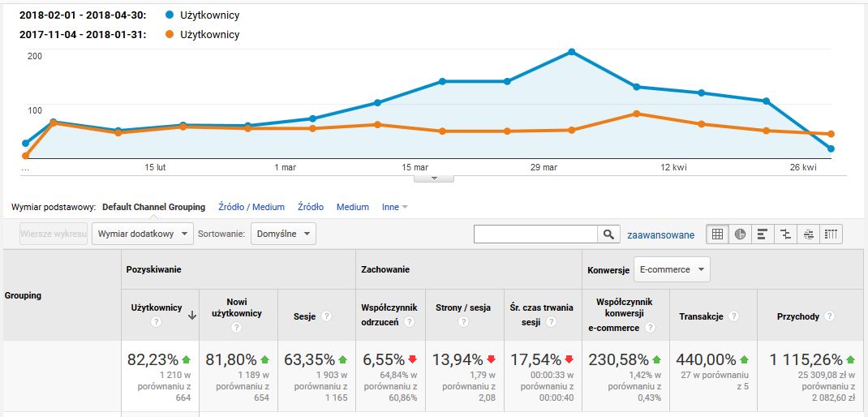Viewport: 868px width, 417px height.
Task: Open the E-commerce conversions dropdown
Action: click(672, 269)
